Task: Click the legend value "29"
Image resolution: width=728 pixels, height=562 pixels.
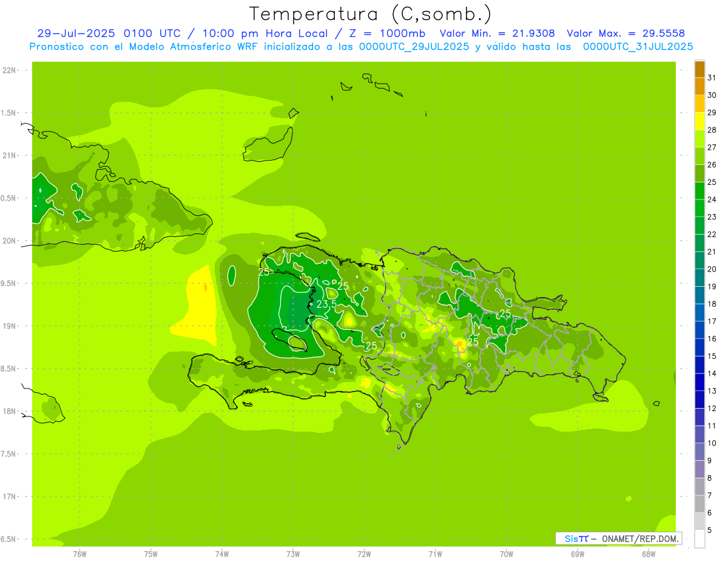Action: tap(712, 113)
